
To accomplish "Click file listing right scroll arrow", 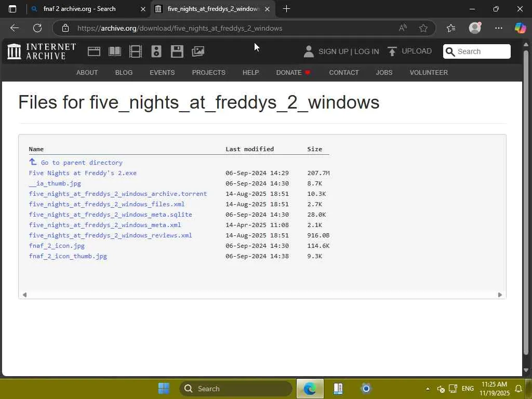I will click(x=500, y=295).
